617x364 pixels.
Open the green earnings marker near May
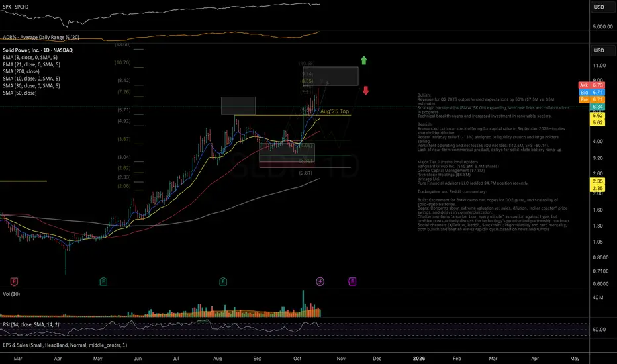pos(103,281)
